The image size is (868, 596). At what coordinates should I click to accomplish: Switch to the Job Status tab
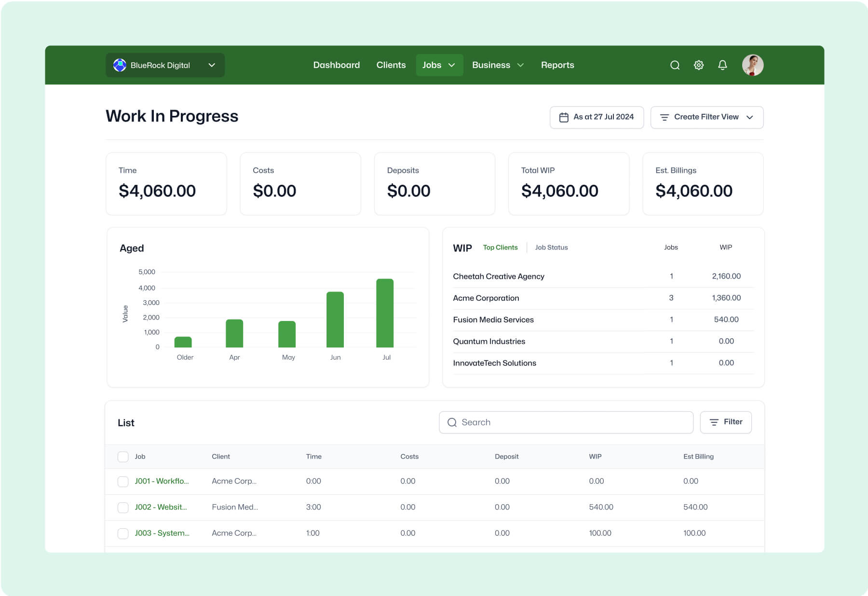click(x=551, y=247)
